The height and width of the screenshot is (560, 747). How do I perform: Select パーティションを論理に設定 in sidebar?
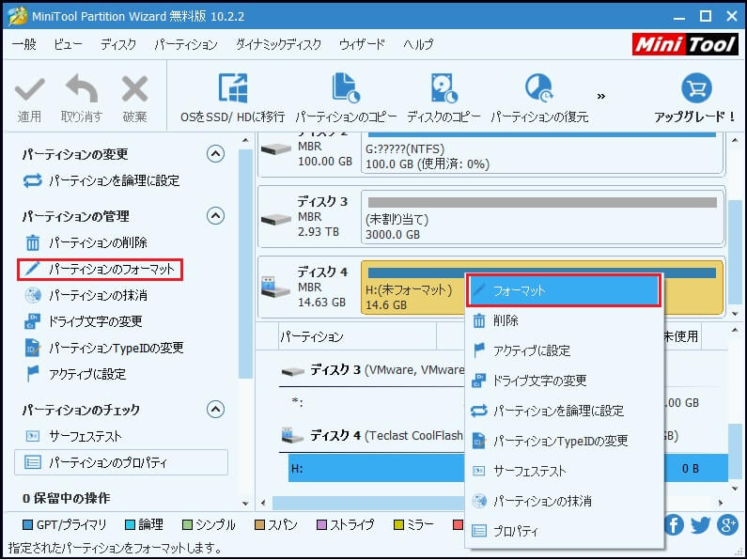pyautogui.click(x=101, y=181)
